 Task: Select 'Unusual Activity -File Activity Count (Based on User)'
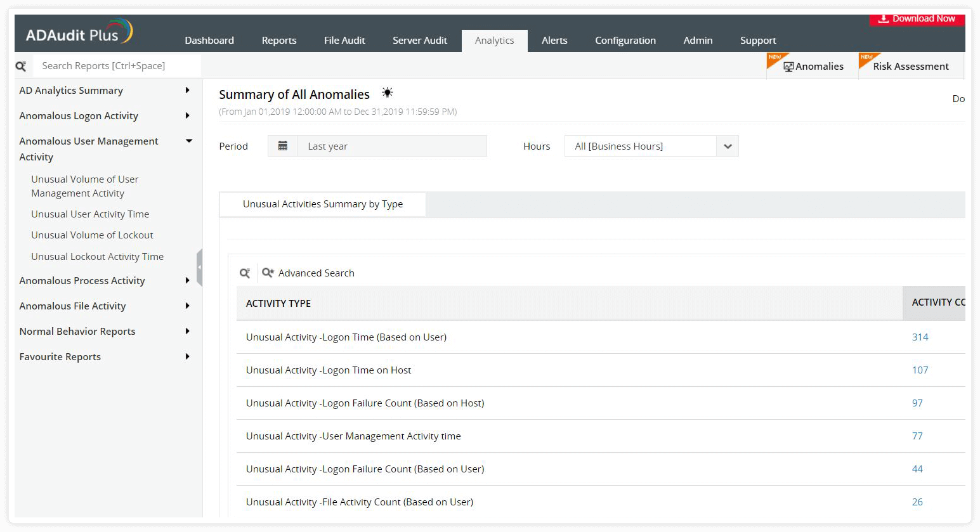[x=360, y=502]
